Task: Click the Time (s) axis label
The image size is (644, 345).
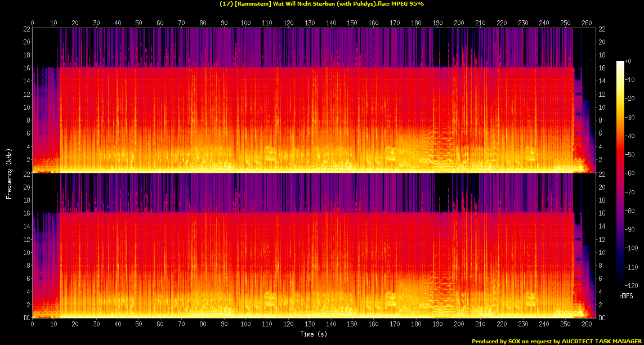Action: point(314,334)
